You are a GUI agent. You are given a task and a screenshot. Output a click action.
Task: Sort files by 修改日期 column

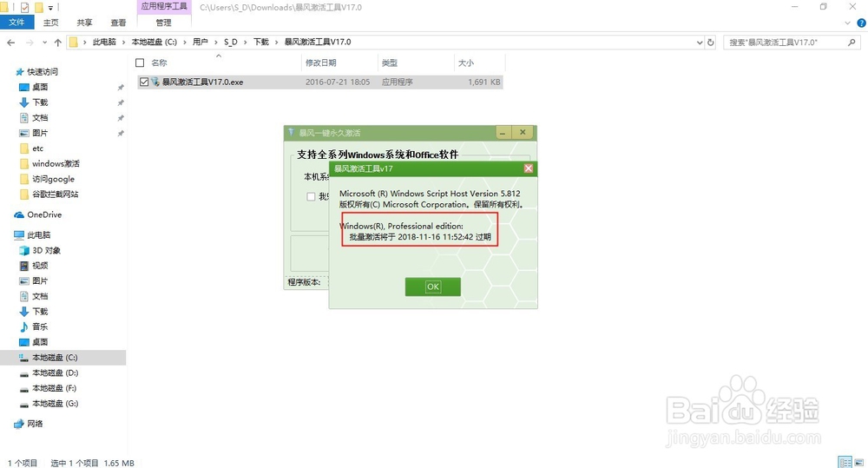[321, 63]
